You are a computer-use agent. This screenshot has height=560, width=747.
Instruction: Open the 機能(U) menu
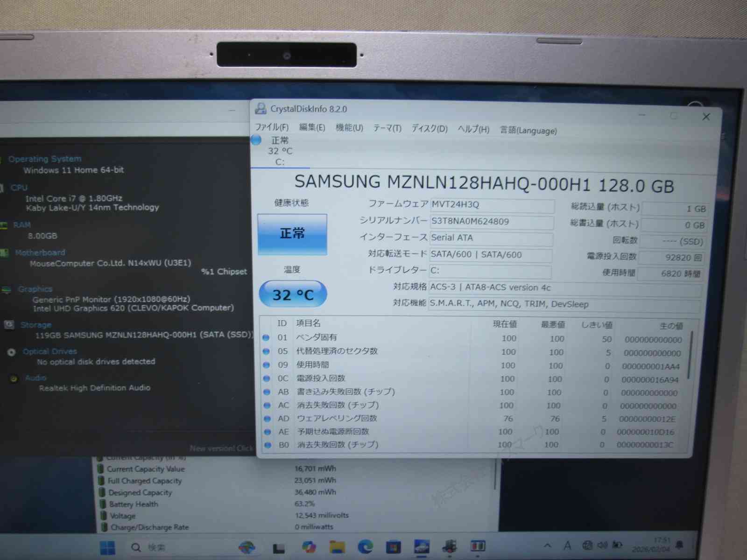[349, 127]
